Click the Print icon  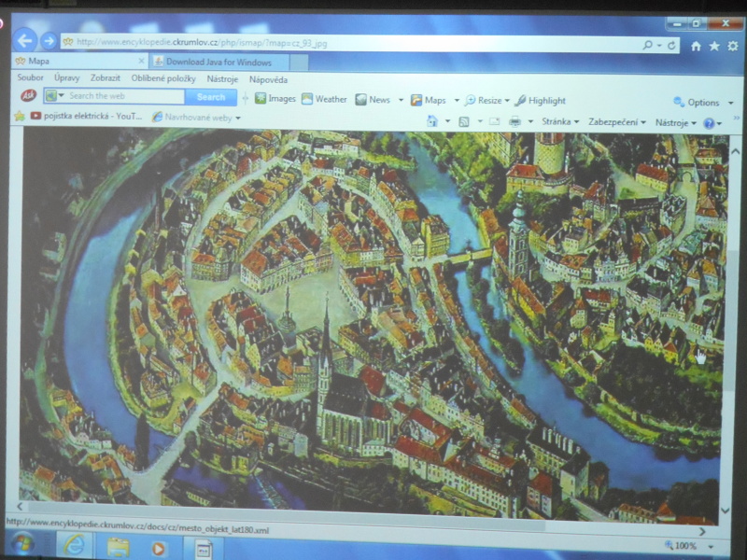515,122
